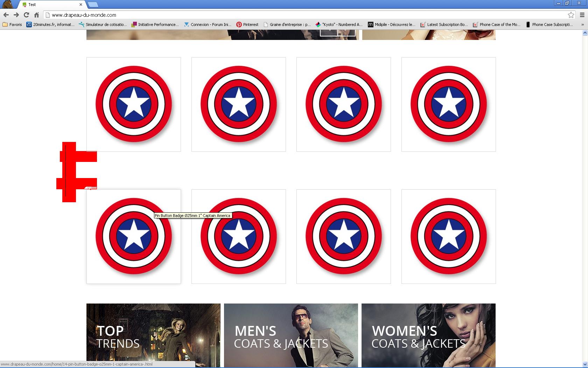Close the Test tab

tap(81, 5)
